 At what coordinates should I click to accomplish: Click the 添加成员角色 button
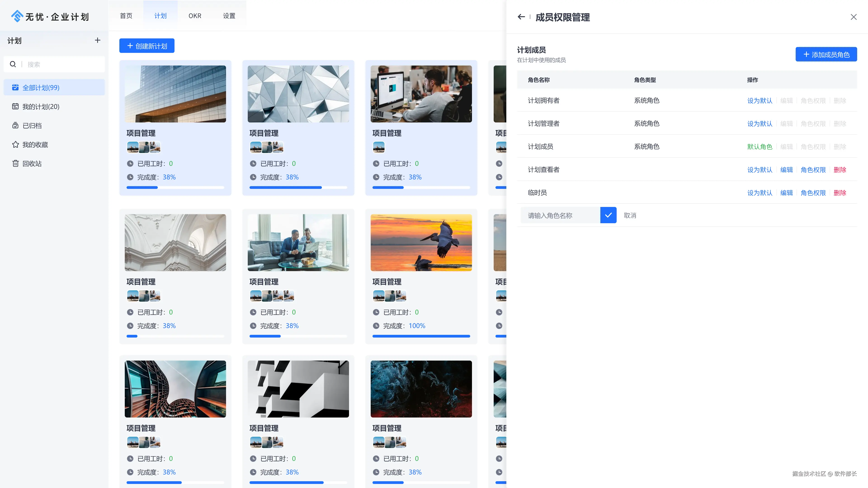coord(826,54)
